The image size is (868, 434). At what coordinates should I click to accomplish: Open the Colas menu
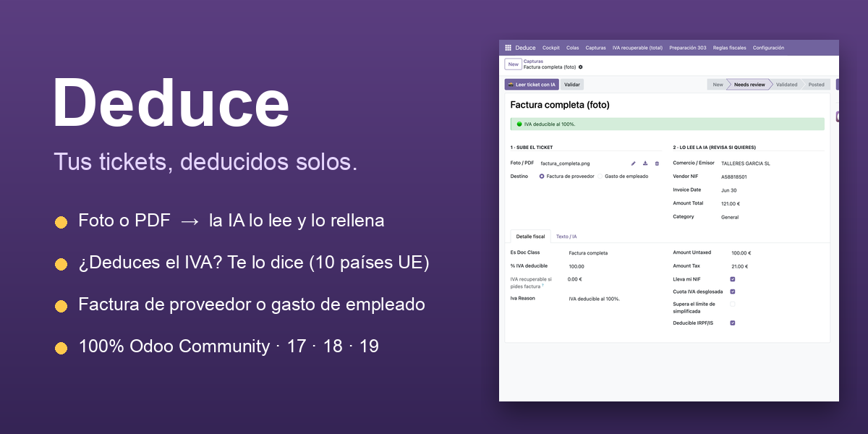point(573,48)
